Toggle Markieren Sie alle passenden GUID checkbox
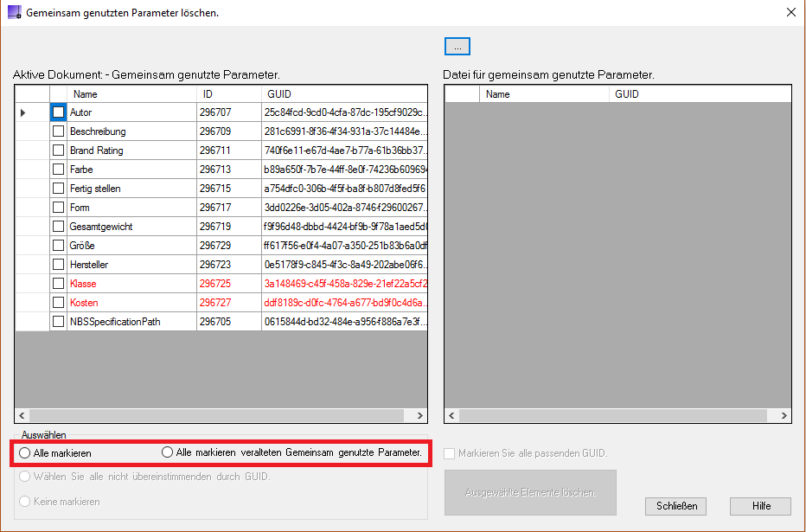Viewport: 806px width, 532px height. click(x=449, y=453)
